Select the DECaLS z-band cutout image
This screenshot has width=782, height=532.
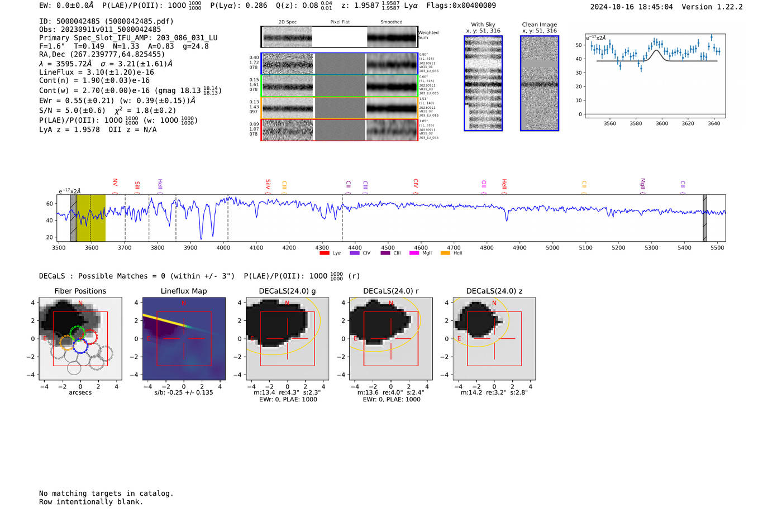tap(494, 339)
